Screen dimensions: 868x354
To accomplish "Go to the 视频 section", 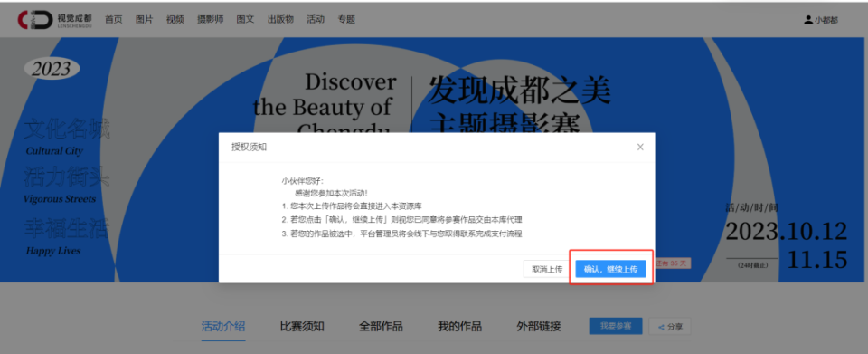I will point(175,19).
